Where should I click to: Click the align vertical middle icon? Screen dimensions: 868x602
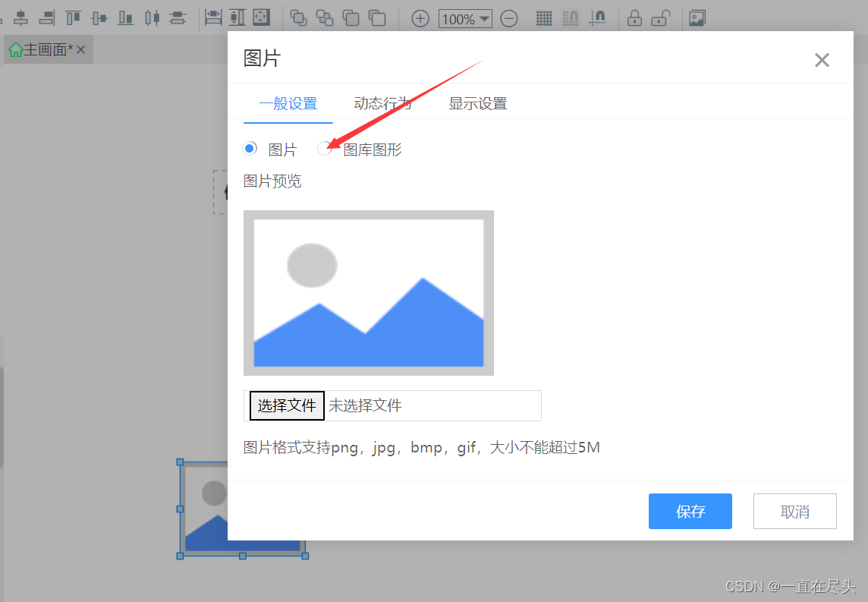point(99,17)
